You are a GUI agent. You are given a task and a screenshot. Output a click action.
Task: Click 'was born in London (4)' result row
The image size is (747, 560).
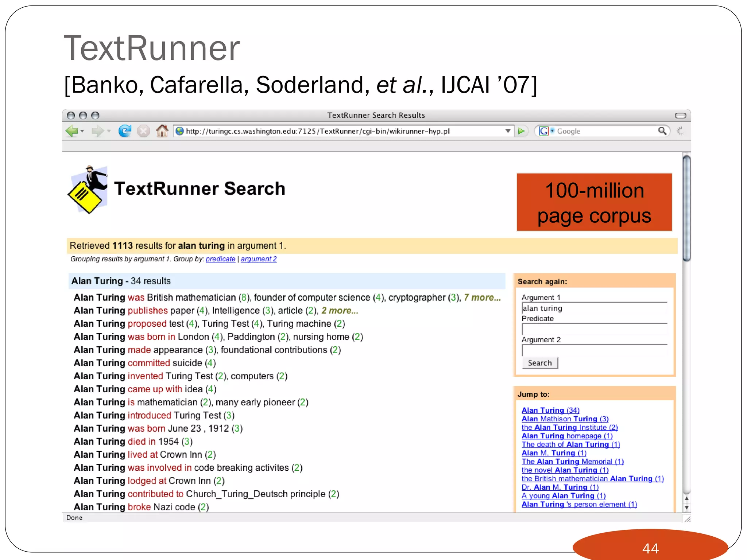(x=218, y=337)
